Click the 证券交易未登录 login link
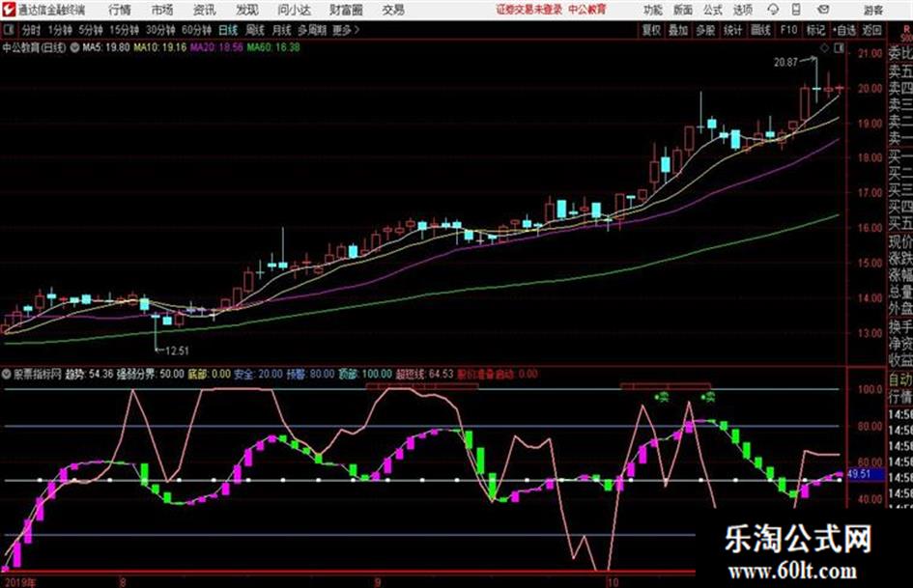913x588 pixels. pos(529,10)
